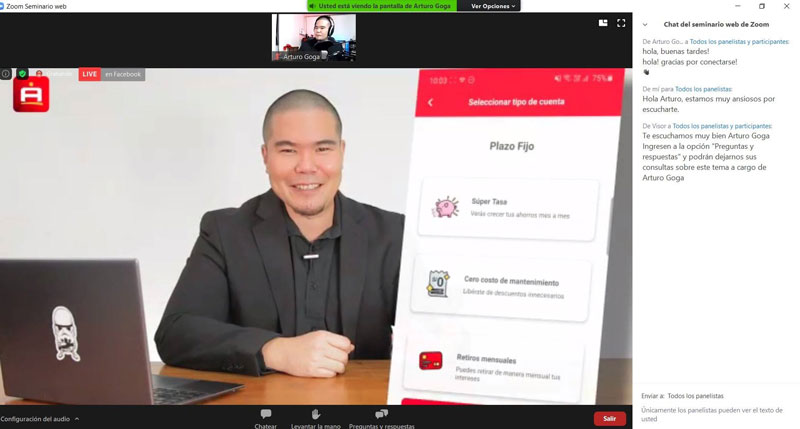Switch video layout view icon
Screen dimensions: 800x429
click(x=603, y=23)
